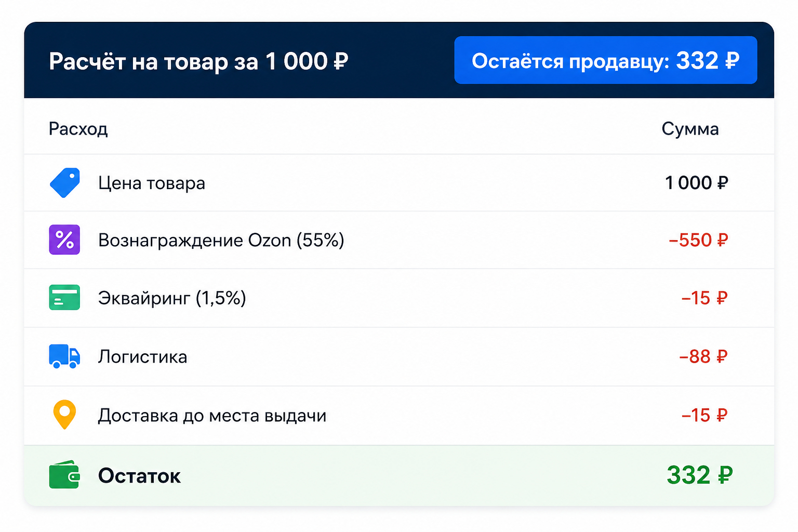This screenshot has height=532, width=798.
Task: Select the 'Вознаграждение Ozon (55%)' label
Action: pyautogui.click(x=221, y=240)
